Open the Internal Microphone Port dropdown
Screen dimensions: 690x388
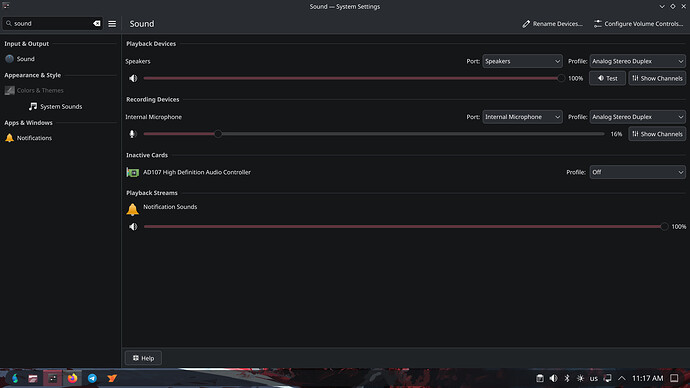point(522,117)
